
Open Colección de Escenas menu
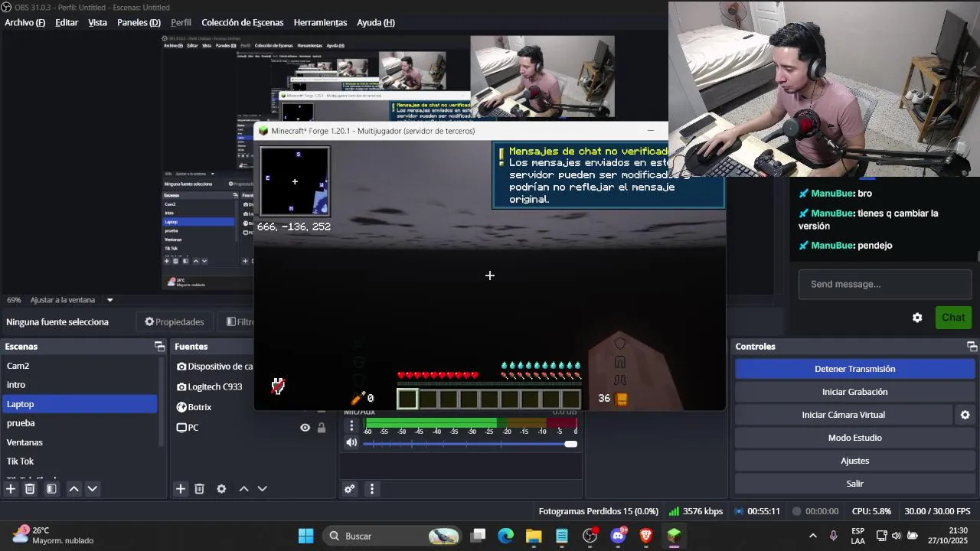pos(243,22)
